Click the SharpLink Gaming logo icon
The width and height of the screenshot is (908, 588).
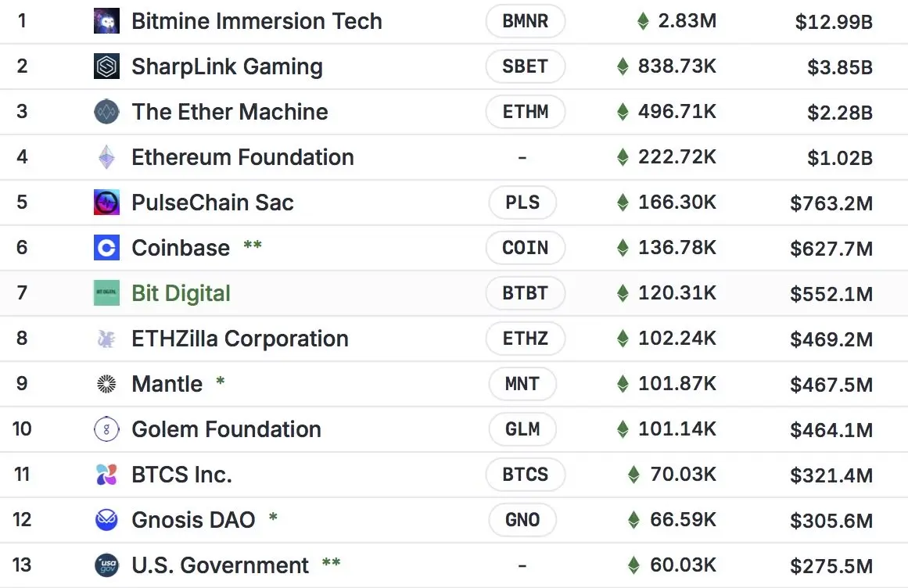click(x=106, y=66)
